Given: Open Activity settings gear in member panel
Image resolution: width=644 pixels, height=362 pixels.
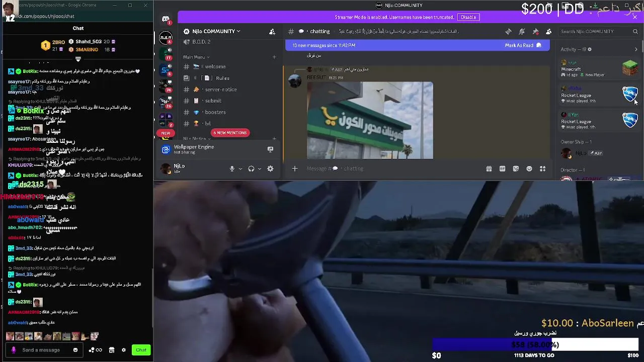Looking at the screenshot, I should coord(590,49).
